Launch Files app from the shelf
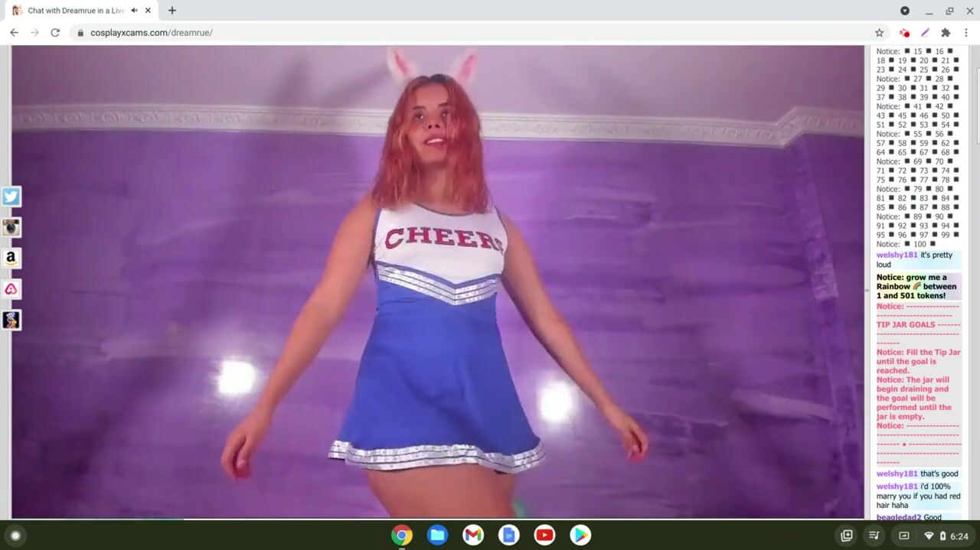Screen dimensions: 980x550 [x=437, y=535]
